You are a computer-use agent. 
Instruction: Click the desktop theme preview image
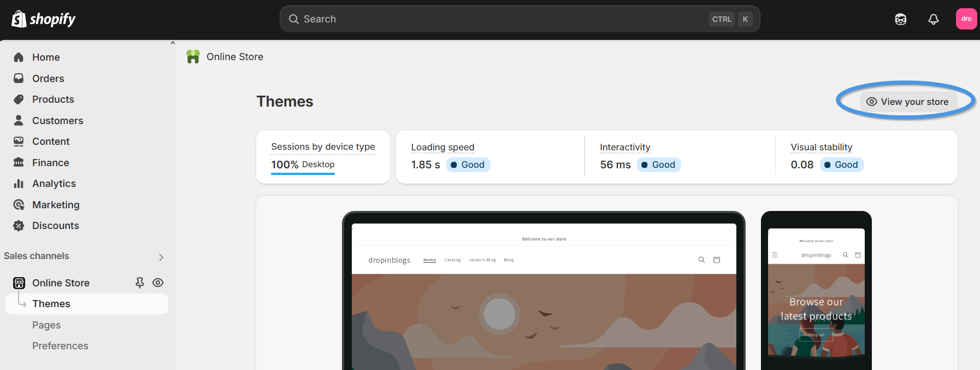(544, 297)
